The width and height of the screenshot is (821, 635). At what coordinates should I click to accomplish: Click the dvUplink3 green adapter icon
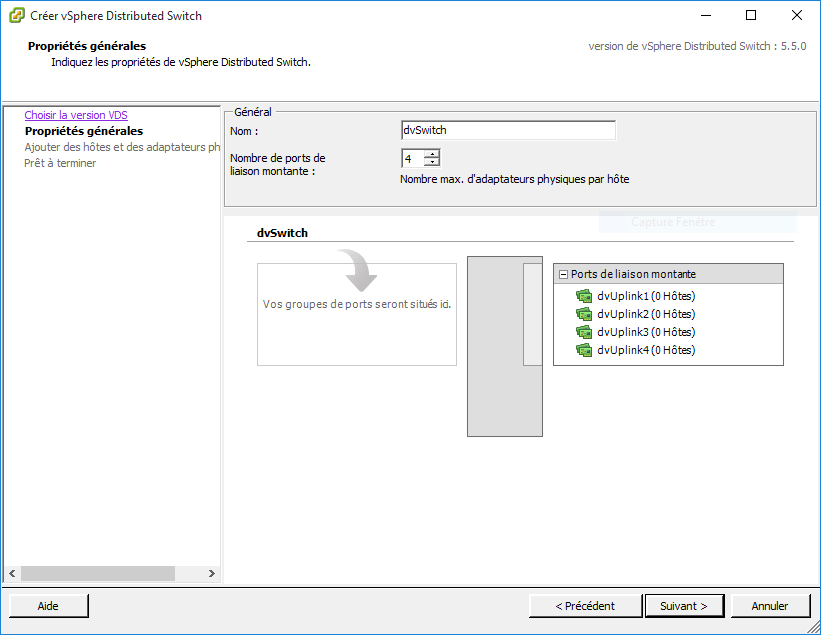(x=584, y=332)
